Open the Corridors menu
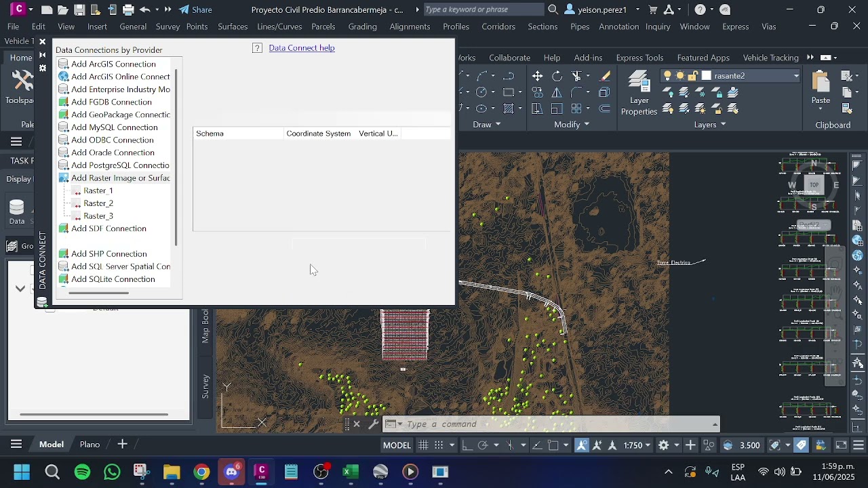 pyautogui.click(x=498, y=26)
